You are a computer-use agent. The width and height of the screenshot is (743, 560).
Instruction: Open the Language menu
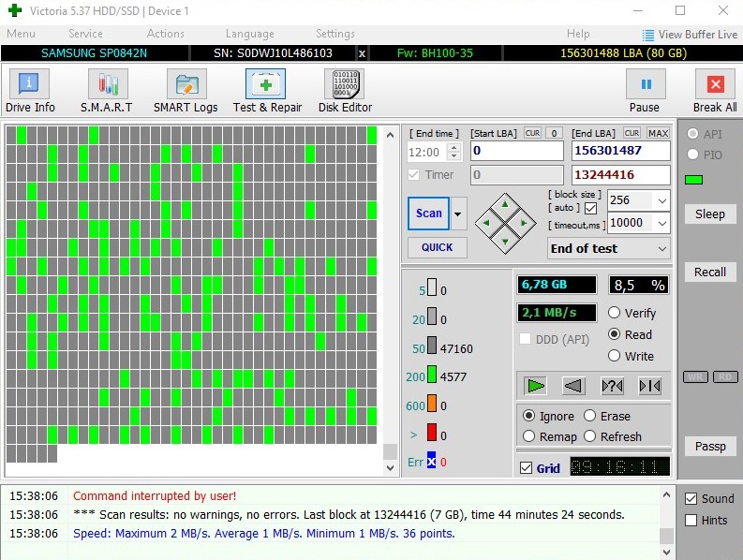pyautogui.click(x=249, y=34)
